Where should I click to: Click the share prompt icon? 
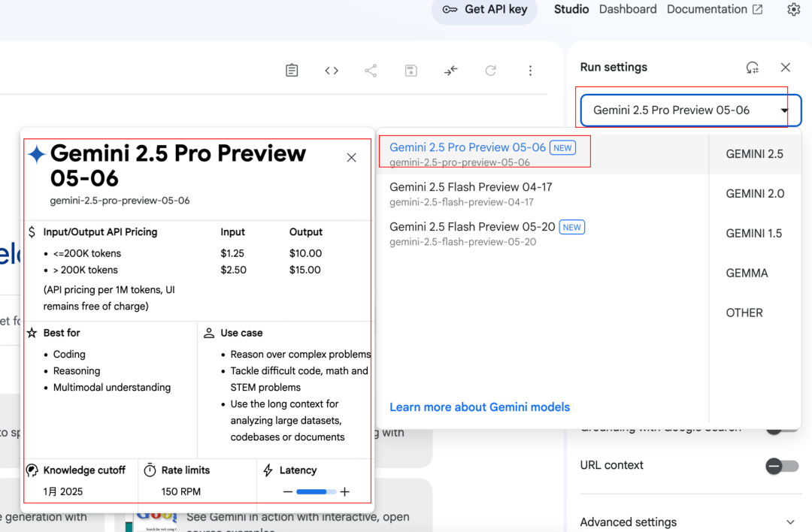coord(371,71)
